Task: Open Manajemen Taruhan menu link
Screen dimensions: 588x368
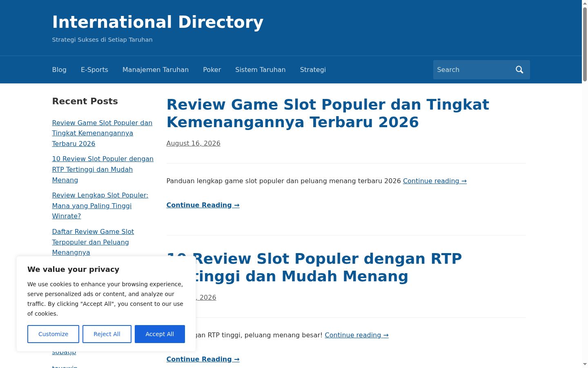Action: click(x=156, y=70)
